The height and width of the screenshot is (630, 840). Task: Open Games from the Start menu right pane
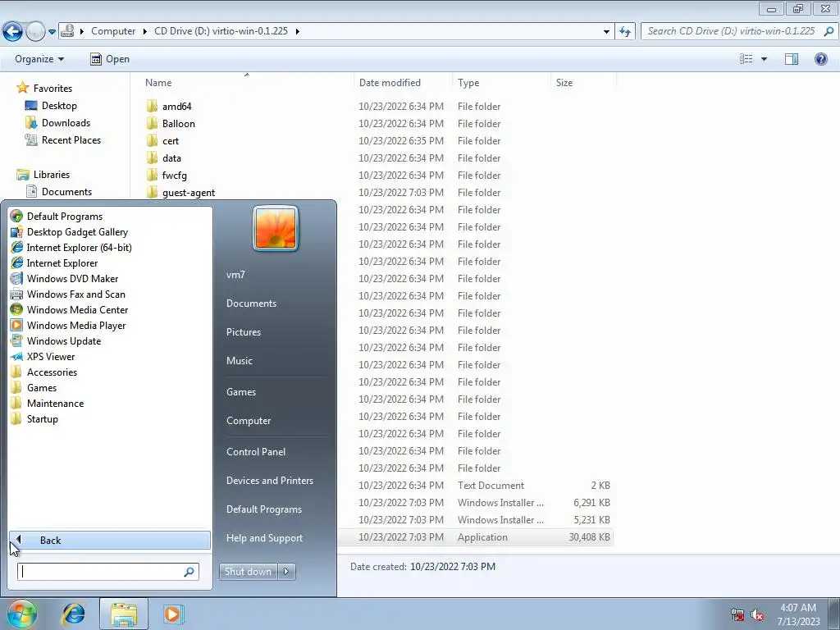coord(241,392)
